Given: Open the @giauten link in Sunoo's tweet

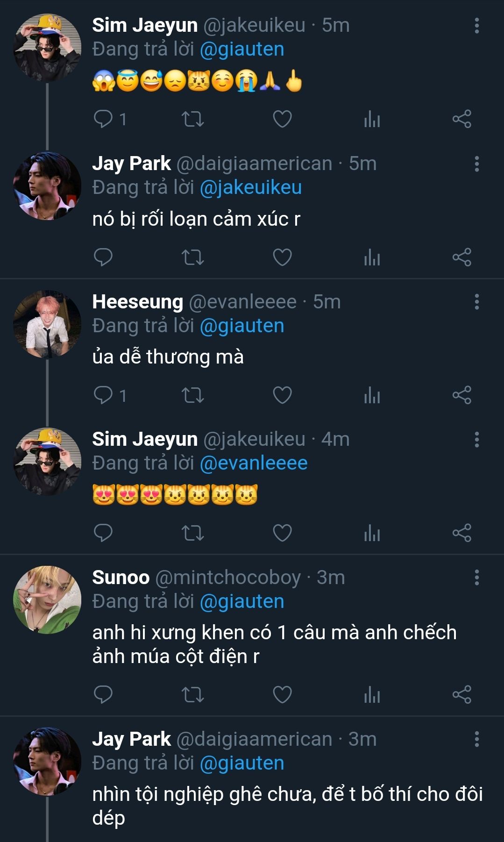Looking at the screenshot, I should click(242, 601).
